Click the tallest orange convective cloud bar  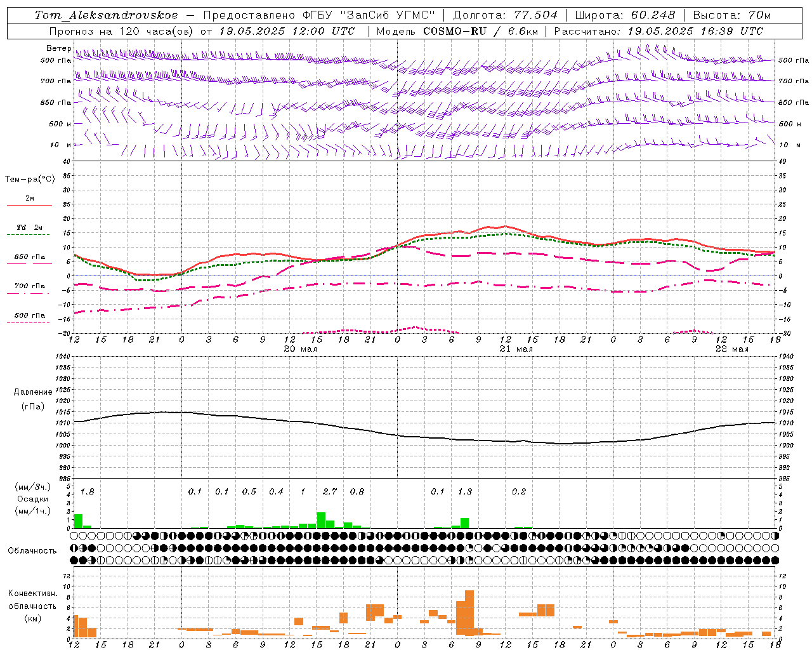pyautogui.click(x=469, y=613)
